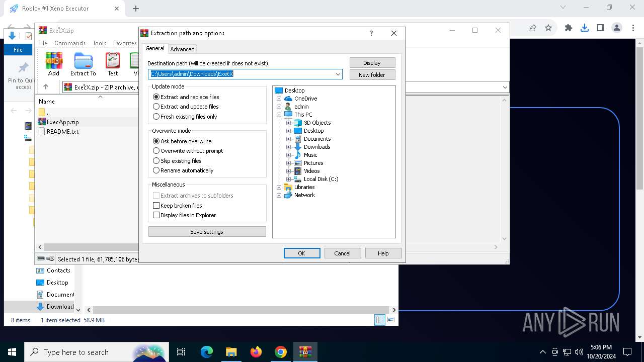Click the Help button in dialog
644x362 pixels.
383,253
